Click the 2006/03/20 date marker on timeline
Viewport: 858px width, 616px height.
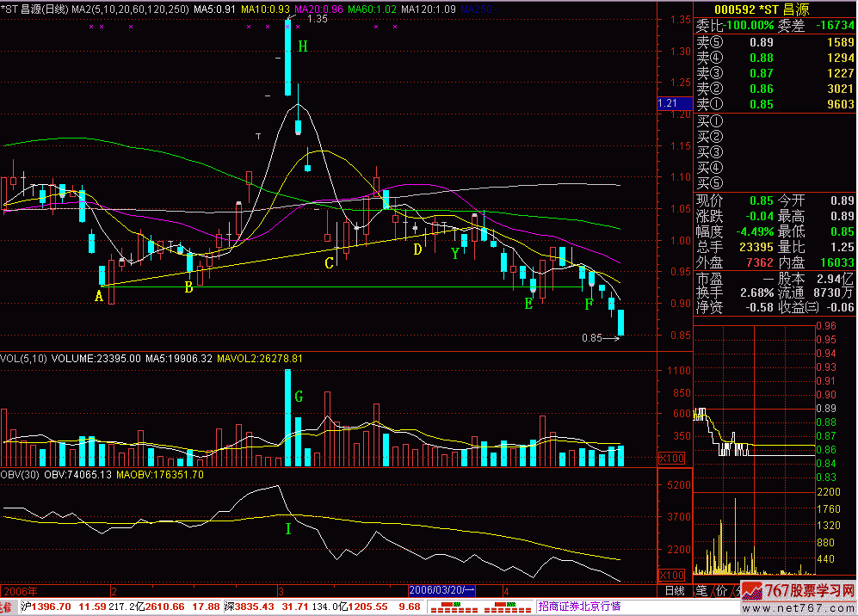coord(441,590)
